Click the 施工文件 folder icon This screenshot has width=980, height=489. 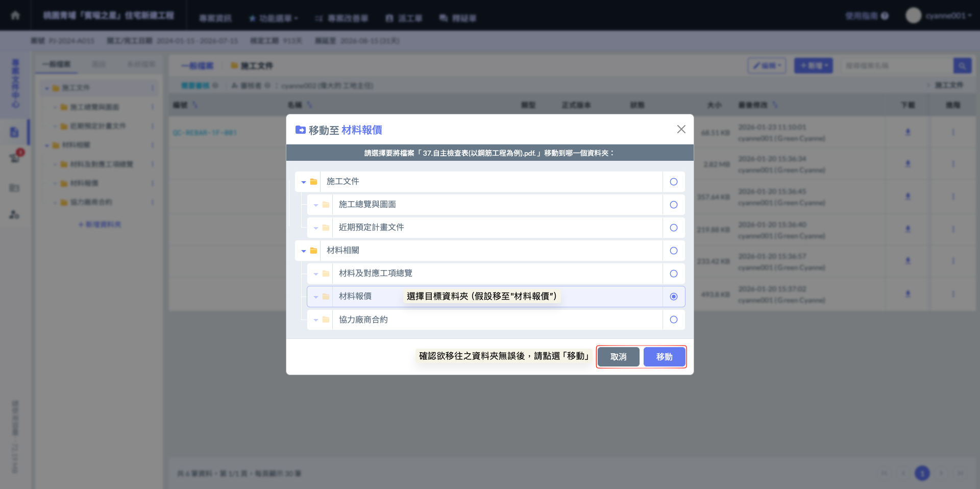pyautogui.click(x=314, y=182)
